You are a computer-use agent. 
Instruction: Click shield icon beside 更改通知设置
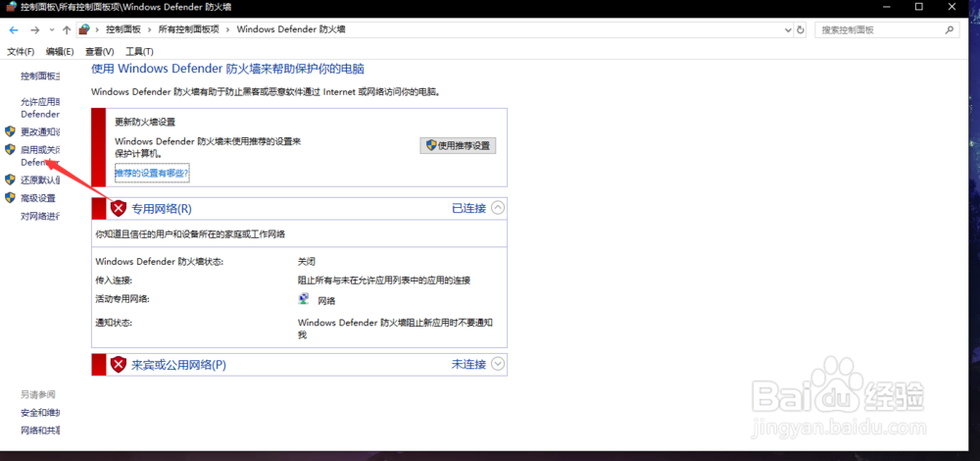coord(10,131)
